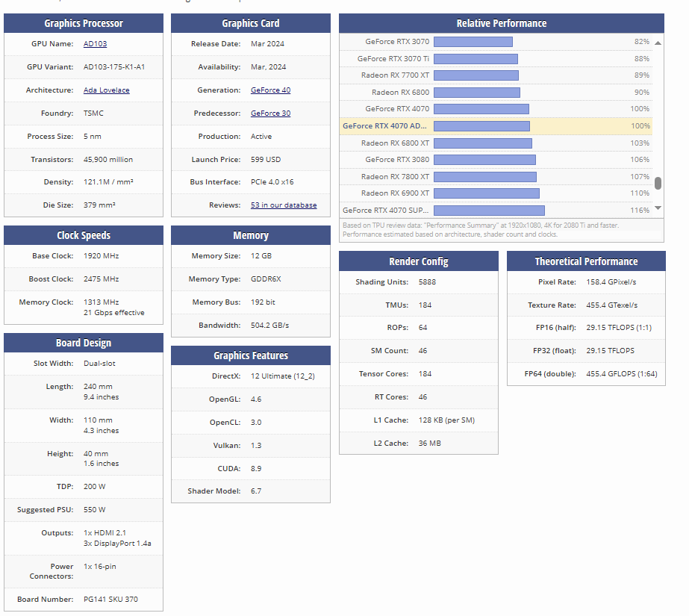
Task: Open the GeForce RTX 4070 100% entry above highlighted row
Action: coord(397,109)
